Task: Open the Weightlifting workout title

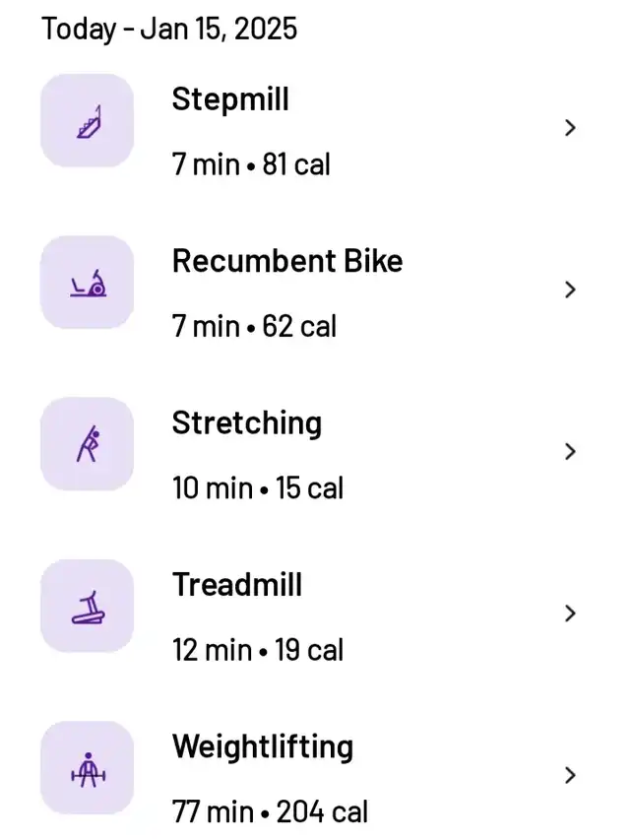Action: tap(263, 746)
